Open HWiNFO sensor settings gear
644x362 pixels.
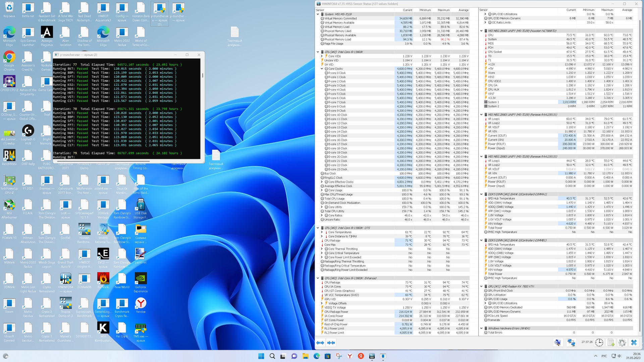pyautogui.click(x=622, y=343)
